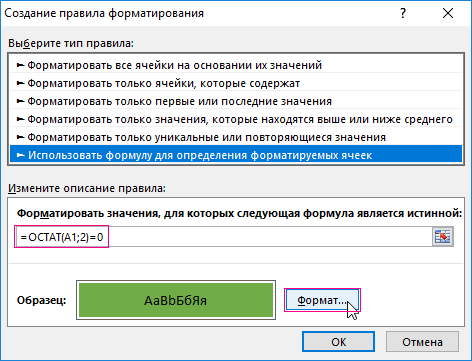The height and width of the screenshot is (361, 472).
Task: Confirm with the OK button
Action: click(338, 342)
